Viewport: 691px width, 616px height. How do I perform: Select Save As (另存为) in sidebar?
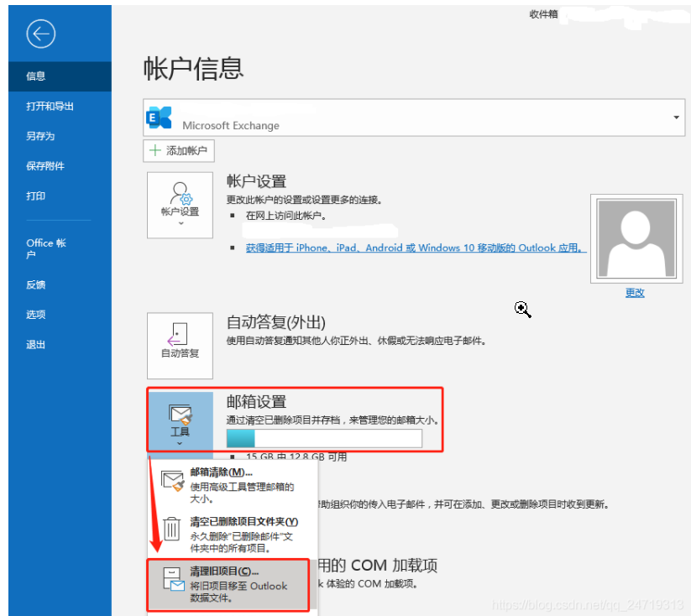(40, 136)
